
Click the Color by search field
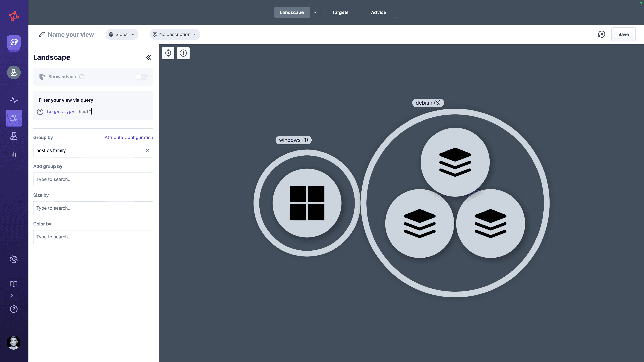pos(93,237)
